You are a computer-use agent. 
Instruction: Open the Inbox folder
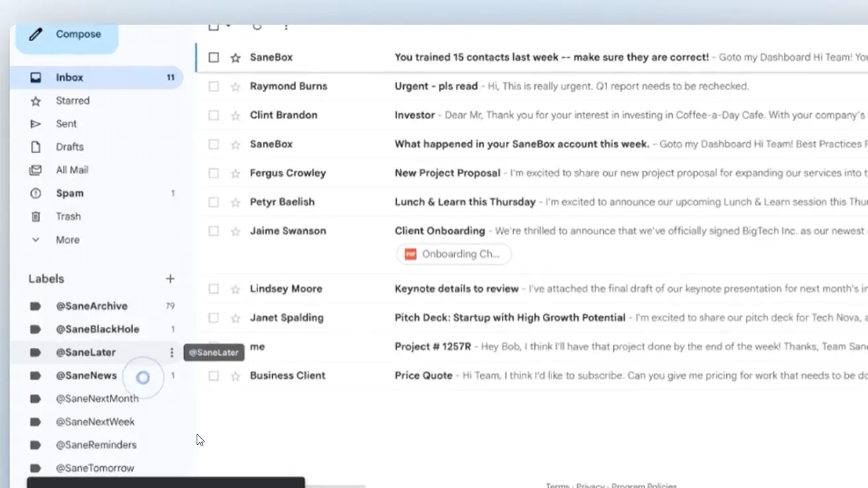[96, 77]
